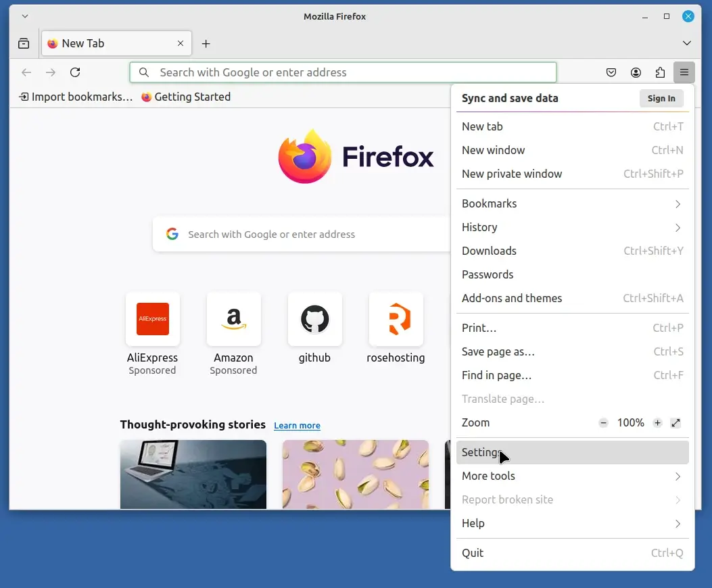Focus the page's Google search box

point(302,234)
